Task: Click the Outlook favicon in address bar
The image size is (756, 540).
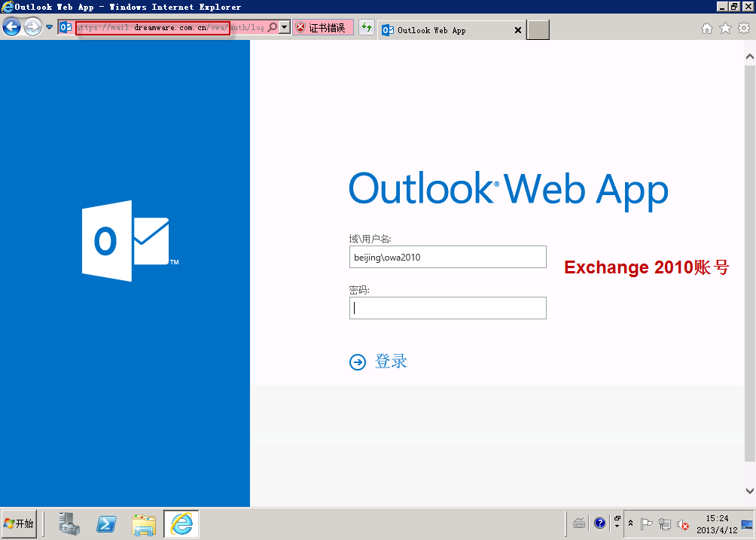Action: [x=66, y=27]
